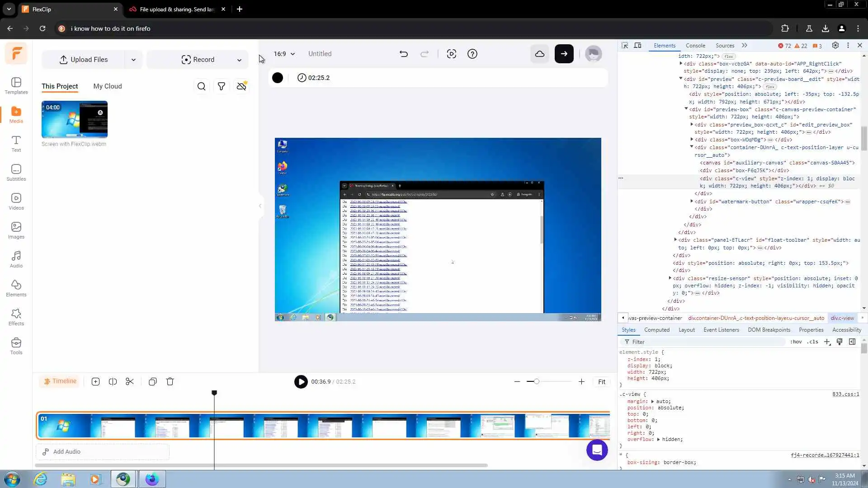868x488 pixels.
Task: Open the Effects sidebar panel
Action: 16,317
